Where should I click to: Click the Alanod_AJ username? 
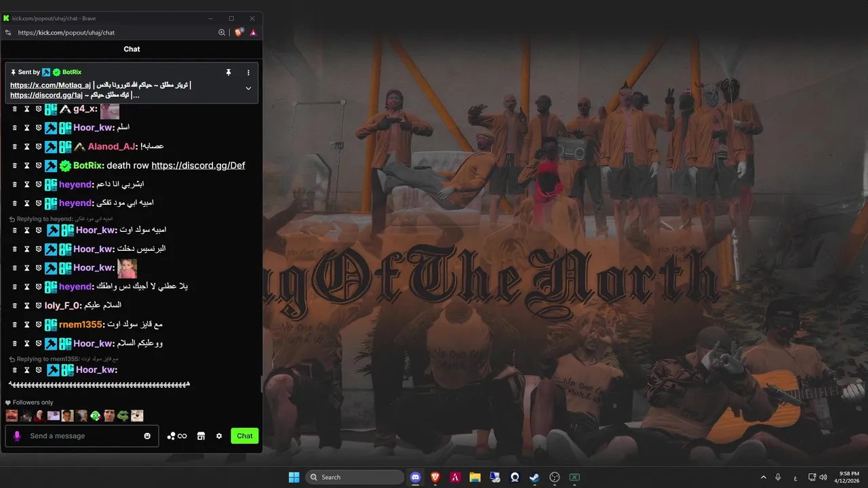(112, 146)
